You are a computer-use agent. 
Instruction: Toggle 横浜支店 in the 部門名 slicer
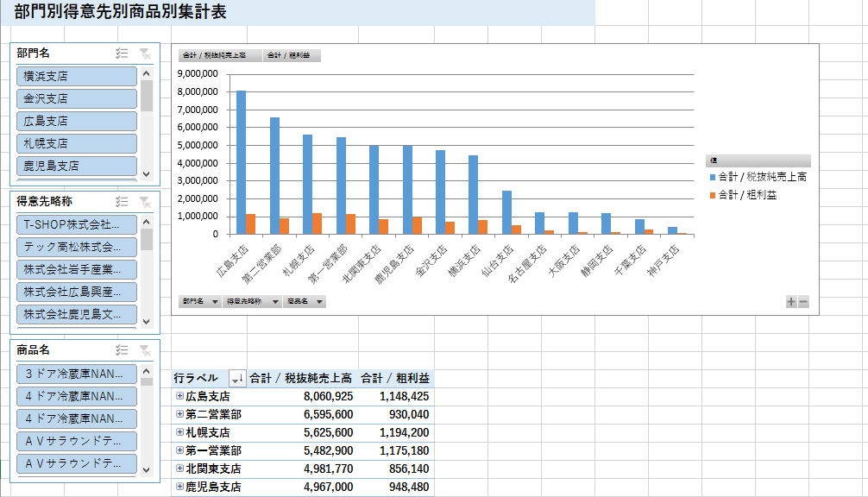77,76
